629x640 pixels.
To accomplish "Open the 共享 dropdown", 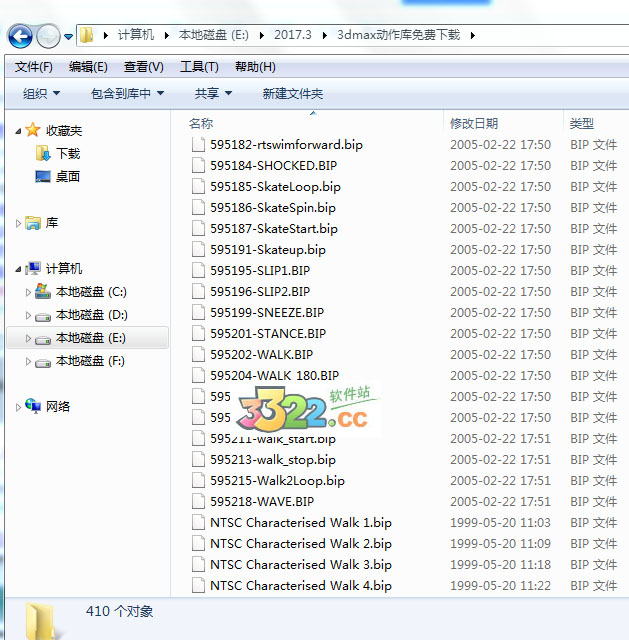I will coord(213,93).
